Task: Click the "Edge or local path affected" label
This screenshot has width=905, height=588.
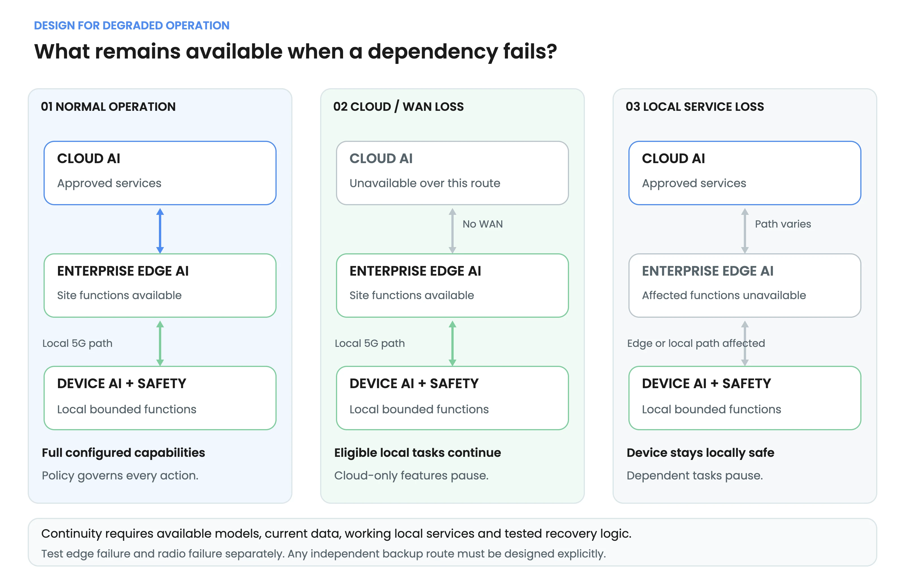Action: (x=696, y=343)
